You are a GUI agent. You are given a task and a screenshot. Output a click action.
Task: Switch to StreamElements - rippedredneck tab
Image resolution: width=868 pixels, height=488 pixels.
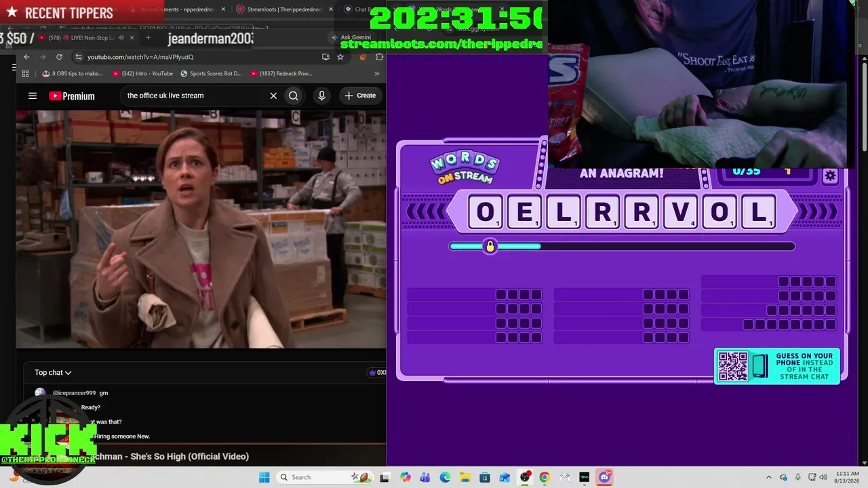pos(176,9)
